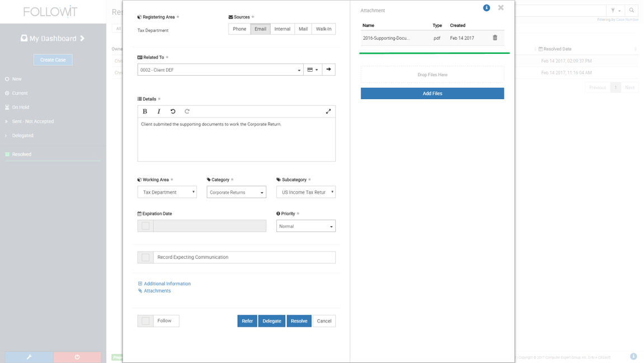
Task: Click the Undo icon in Details editor
Action: (173, 111)
